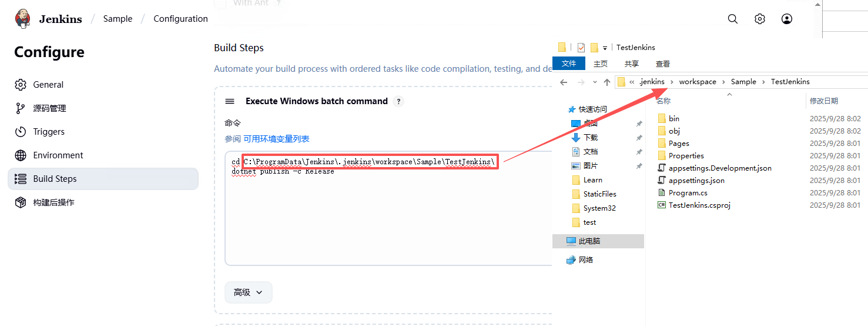Click the 网络 network icon
Viewport: 868px width, 326px height.
571,260
